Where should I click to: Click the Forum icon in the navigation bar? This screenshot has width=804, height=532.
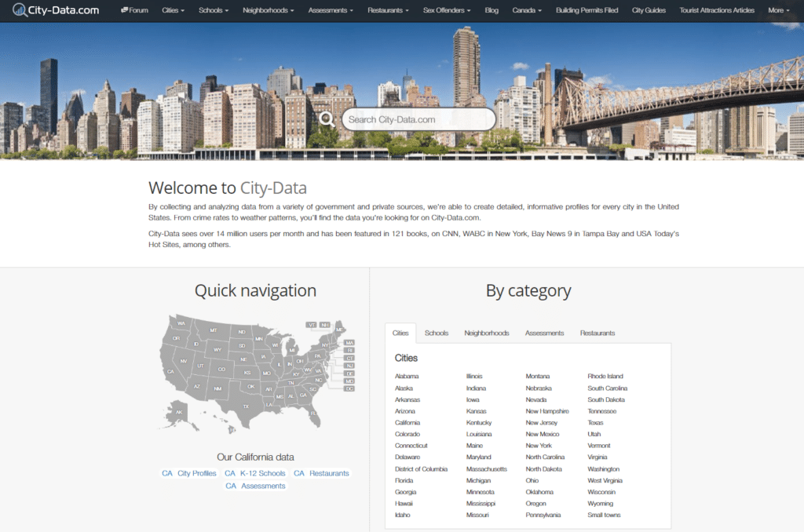124,10
